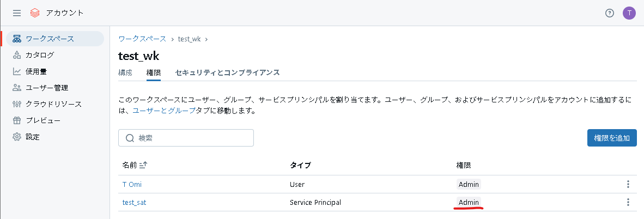The height and width of the screenshot is (219, 644).
Task: Click the 権限を追加 button
Action: (x=612, y=138)
